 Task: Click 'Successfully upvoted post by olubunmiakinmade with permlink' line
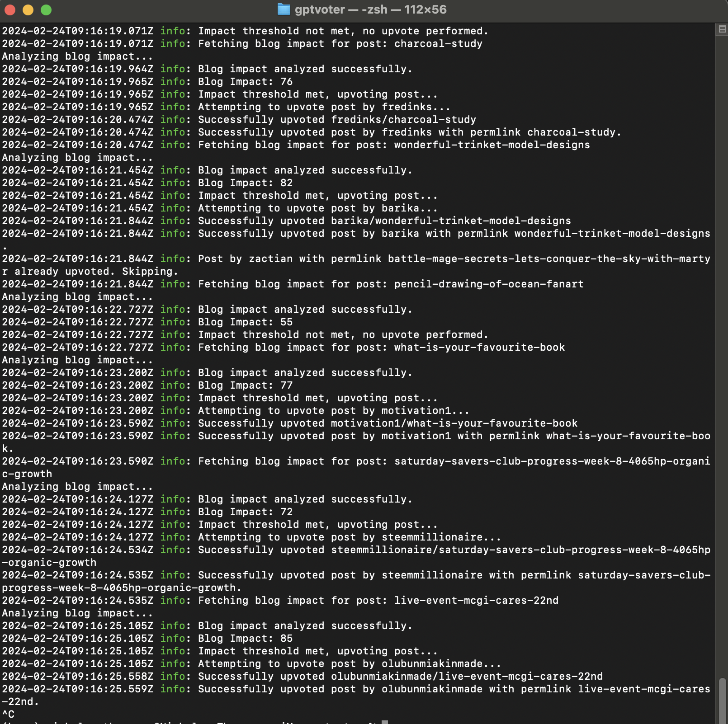(x=454, y=689)
